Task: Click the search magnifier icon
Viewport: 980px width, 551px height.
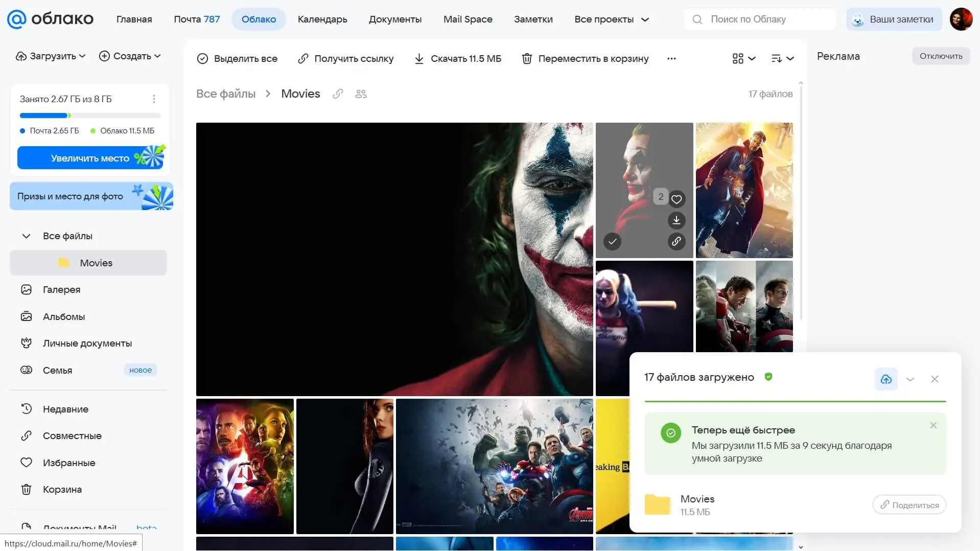Action: pyautogui.click(x=697, y=19)
